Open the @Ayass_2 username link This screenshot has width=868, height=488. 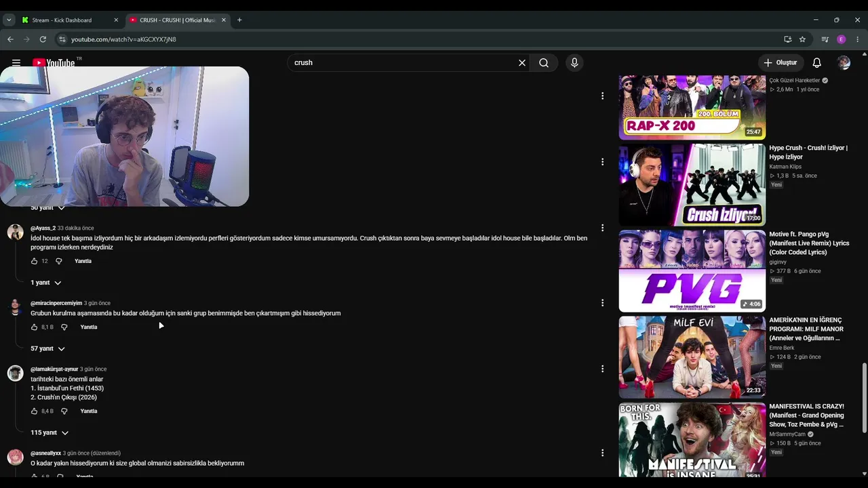click(43, 228)
